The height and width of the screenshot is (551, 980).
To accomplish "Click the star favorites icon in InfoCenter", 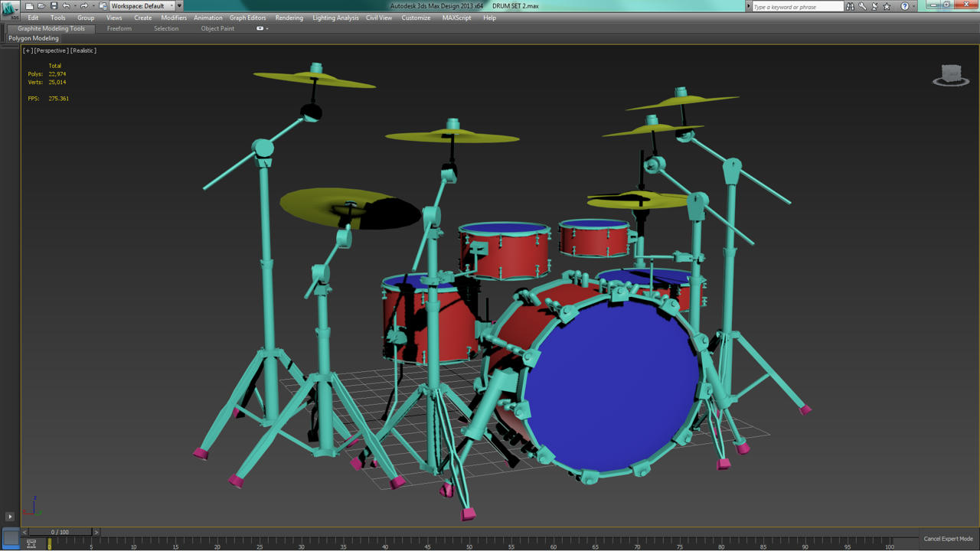I will tap(887, 6).
